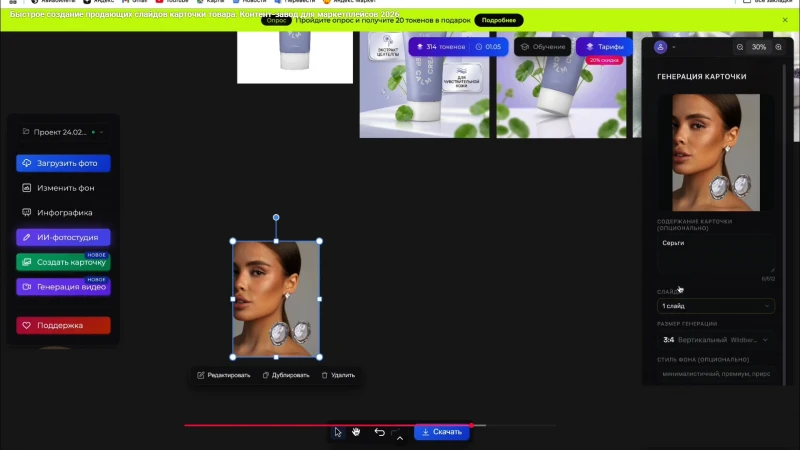Open the ИИ-фотостудия menu item
800x450 pixels.
tap(63, 238)
